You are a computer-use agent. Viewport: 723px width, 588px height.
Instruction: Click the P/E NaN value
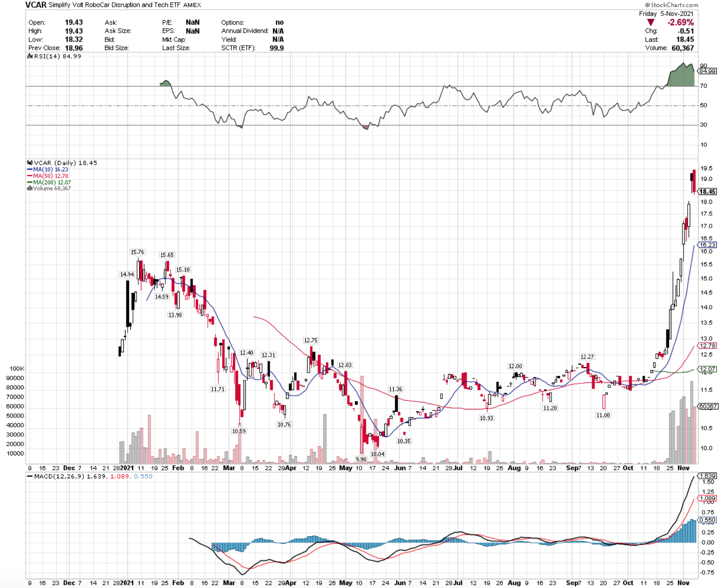point(193,22)
